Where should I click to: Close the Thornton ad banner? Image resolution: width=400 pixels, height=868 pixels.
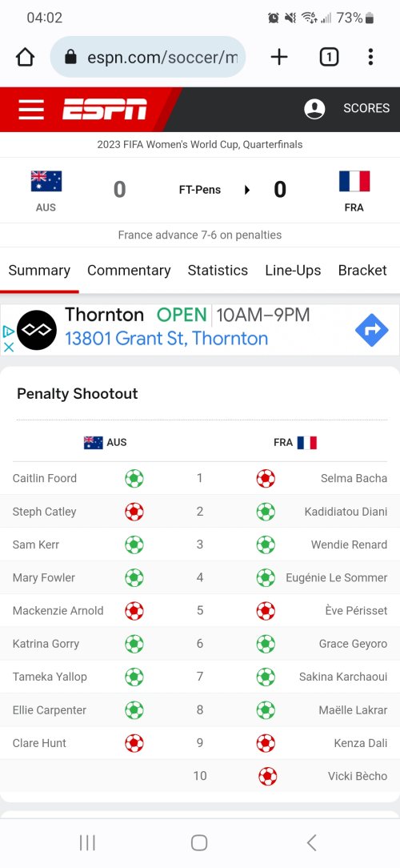click(8, 347)
